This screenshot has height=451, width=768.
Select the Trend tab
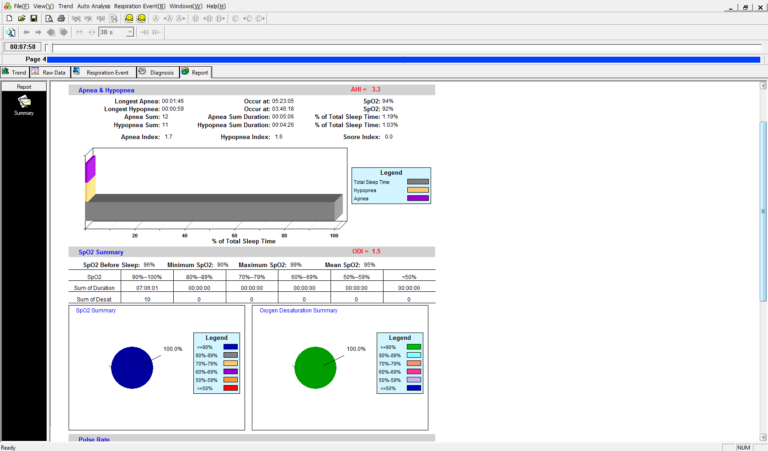[15, 72]
